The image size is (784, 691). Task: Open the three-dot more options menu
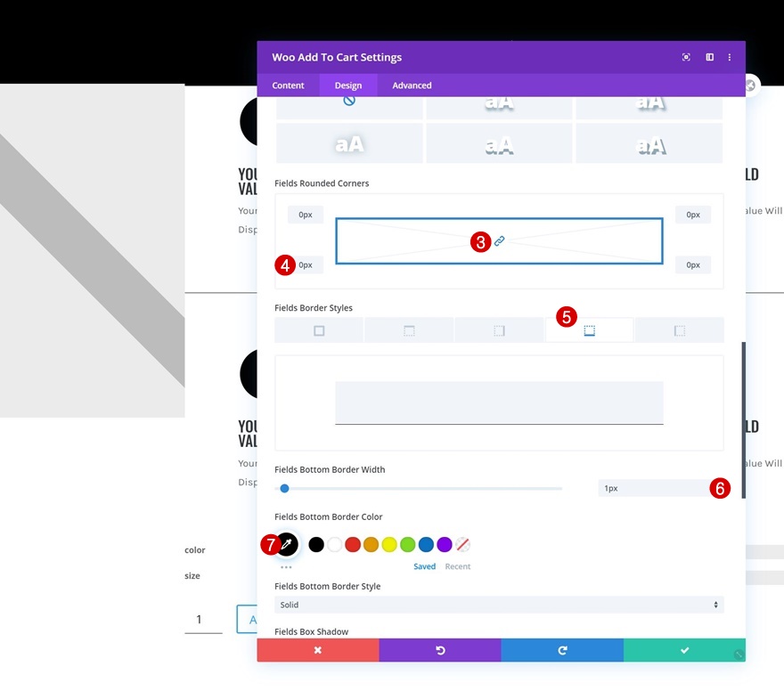click(x=730, y=57)
